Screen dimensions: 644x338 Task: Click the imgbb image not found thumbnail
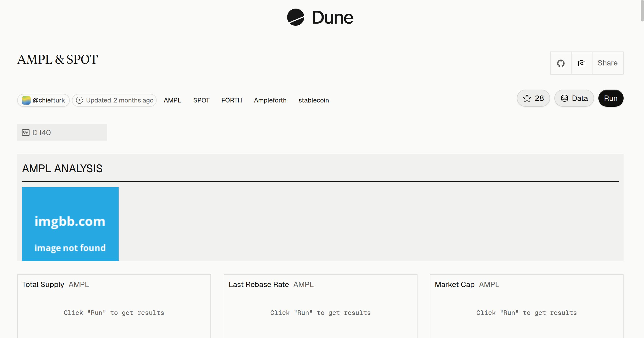(x=70, y=224)
